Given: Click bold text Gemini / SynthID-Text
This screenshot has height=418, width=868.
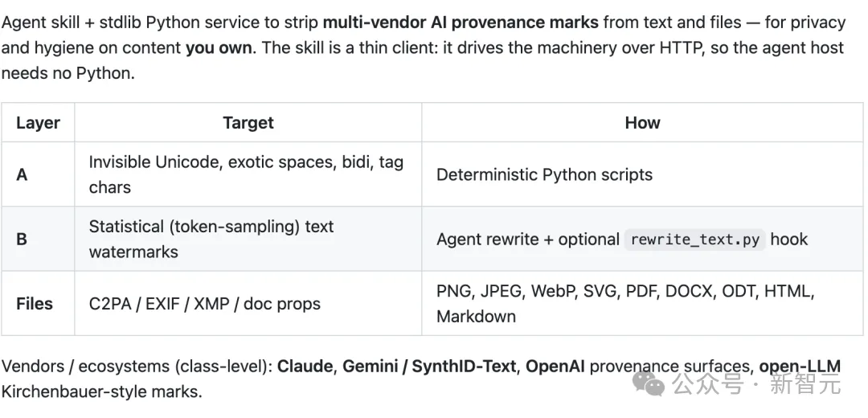Looking at the screenshot, I should click(x=429, y=366).
